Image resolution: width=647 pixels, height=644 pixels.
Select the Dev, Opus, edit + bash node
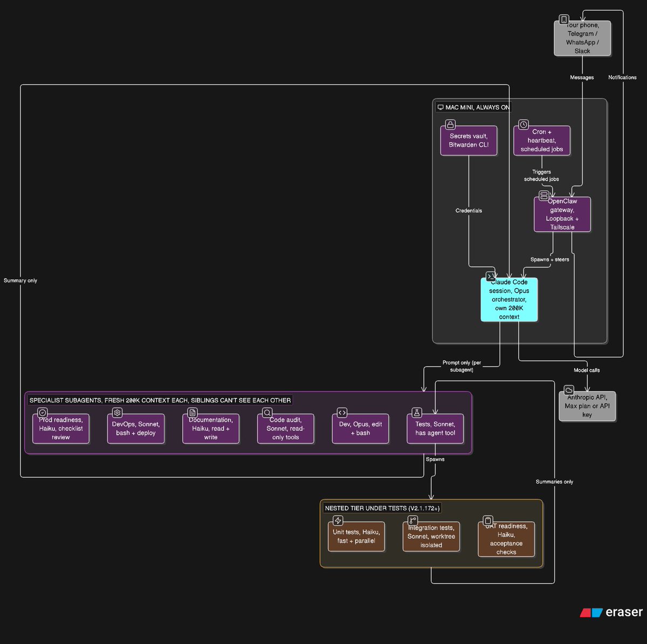(x=360, y=428)
